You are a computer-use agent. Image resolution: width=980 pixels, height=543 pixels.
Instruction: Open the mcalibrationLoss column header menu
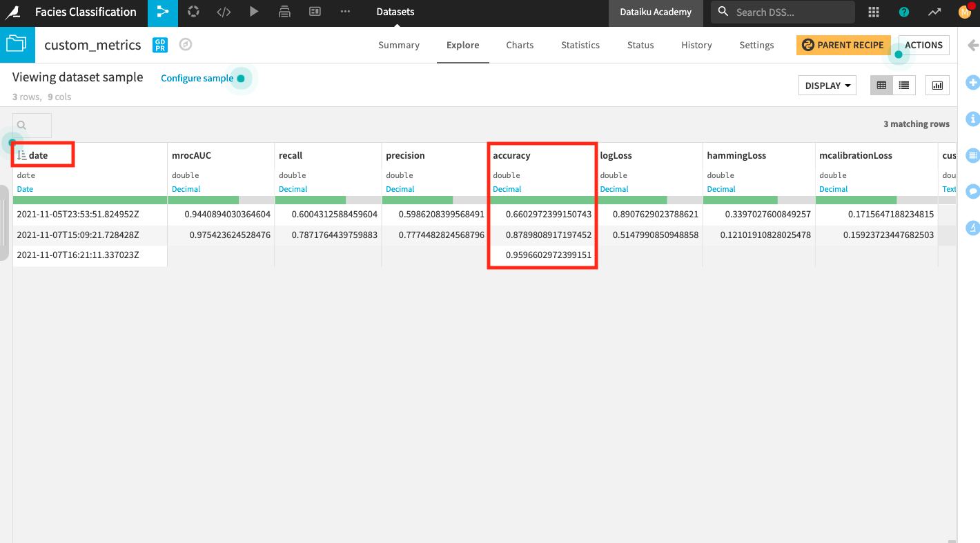tap(856, 155)
